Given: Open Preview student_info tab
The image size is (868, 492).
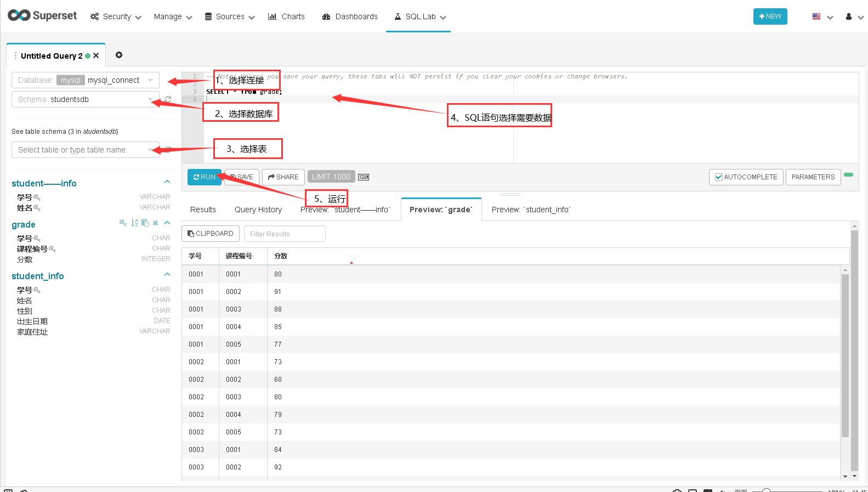Looking at the screenshot, I should tap(531, 210).
